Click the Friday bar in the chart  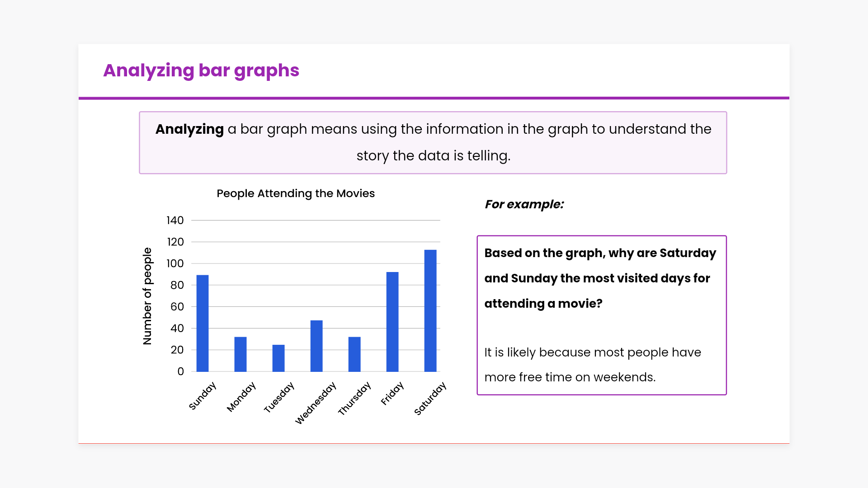392,322
